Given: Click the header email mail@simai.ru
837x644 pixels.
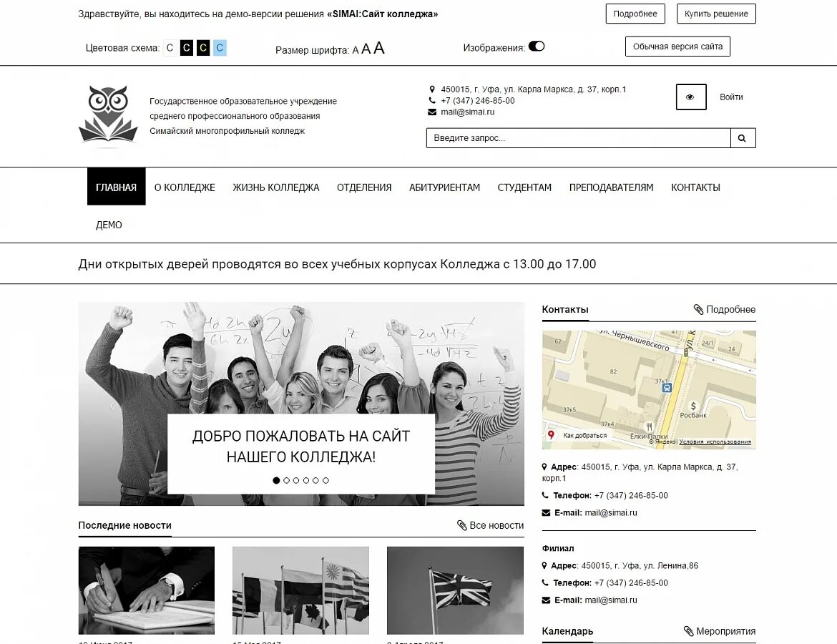Looking at the screenshot, I should click(x=468, y=112).
